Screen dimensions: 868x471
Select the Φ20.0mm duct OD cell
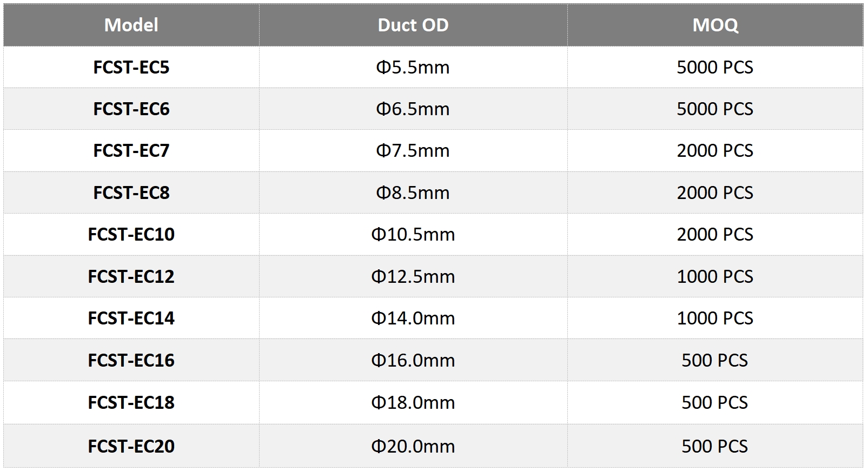tap(413, 446)
